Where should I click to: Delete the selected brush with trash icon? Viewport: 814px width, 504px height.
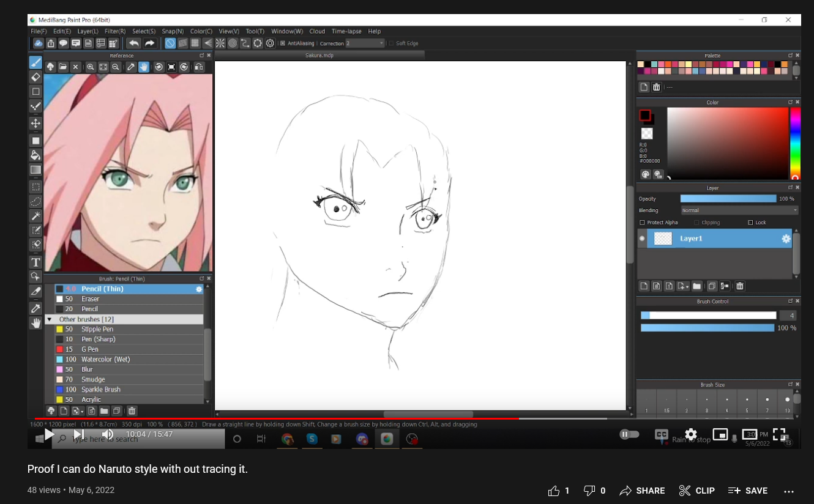coord(132,411)
